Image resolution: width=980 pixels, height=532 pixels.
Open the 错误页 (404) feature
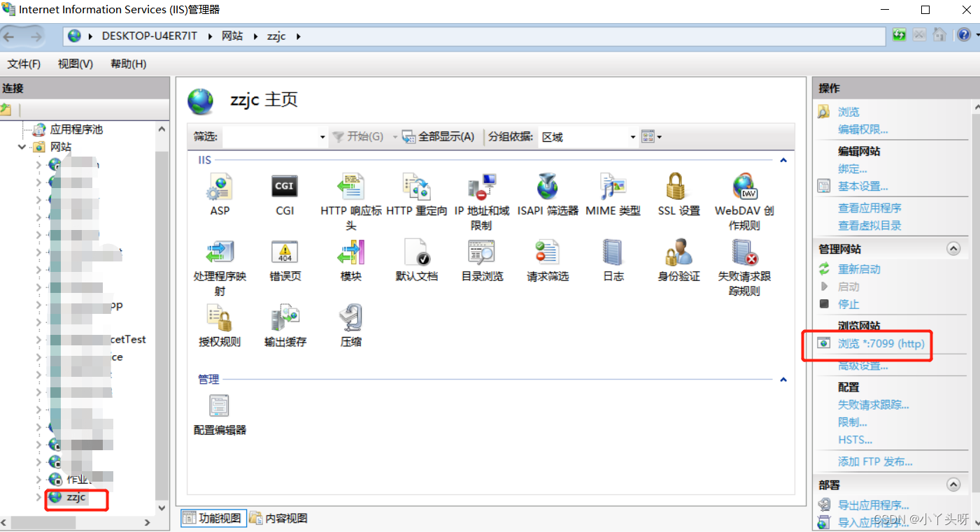(x=285, y=261)
